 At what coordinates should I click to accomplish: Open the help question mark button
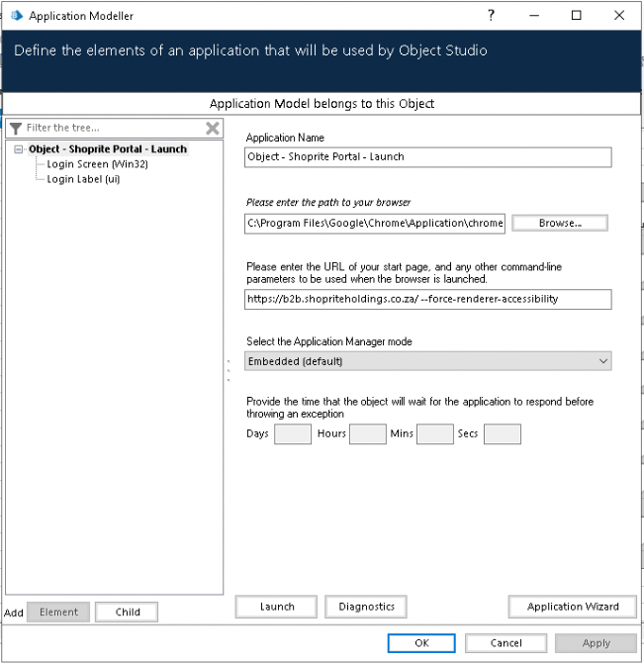tap(491, 16)
